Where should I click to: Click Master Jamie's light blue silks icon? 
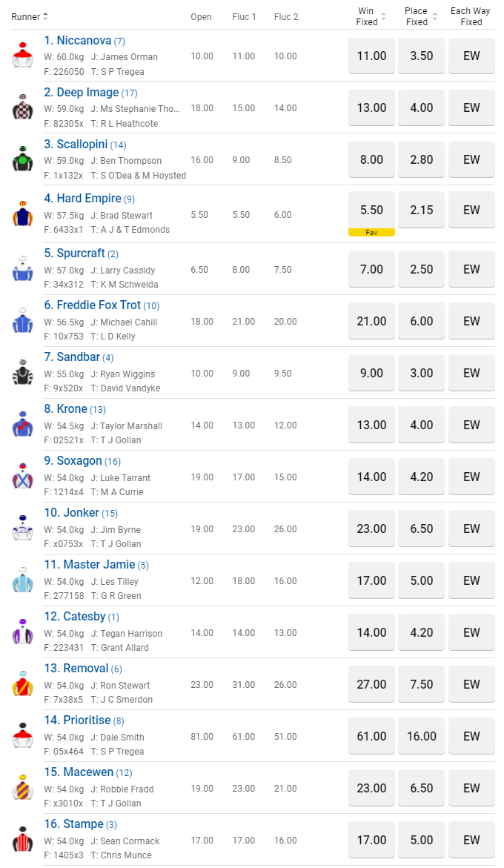[x=23, y=581]
